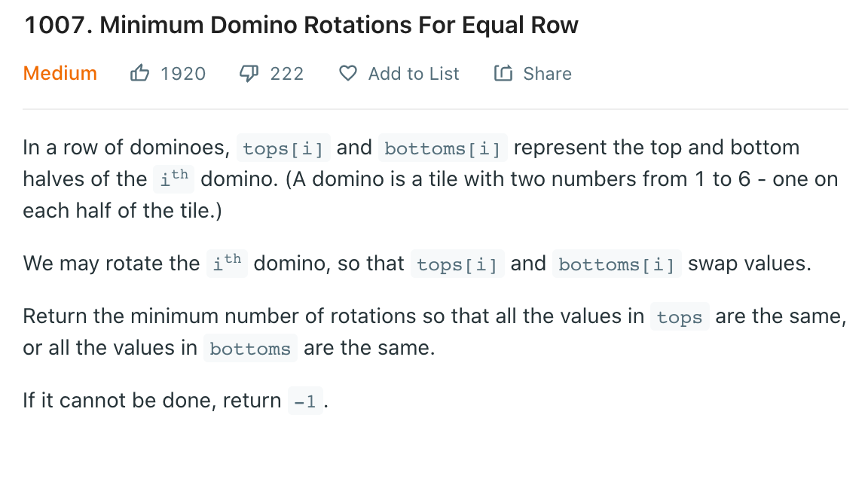
Task: Click the ith snippet in rotate sentence
Action: (227, 264)
